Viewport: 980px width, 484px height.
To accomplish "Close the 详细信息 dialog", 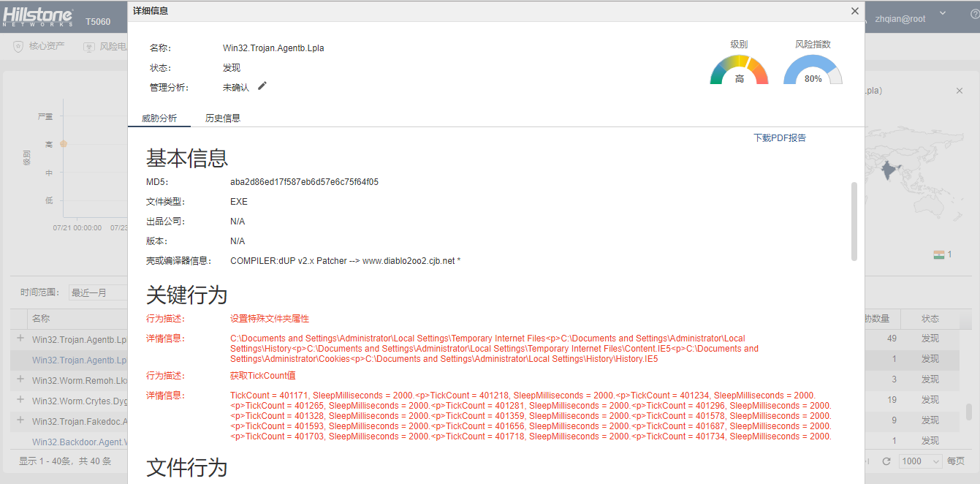I will pos(854,11).
